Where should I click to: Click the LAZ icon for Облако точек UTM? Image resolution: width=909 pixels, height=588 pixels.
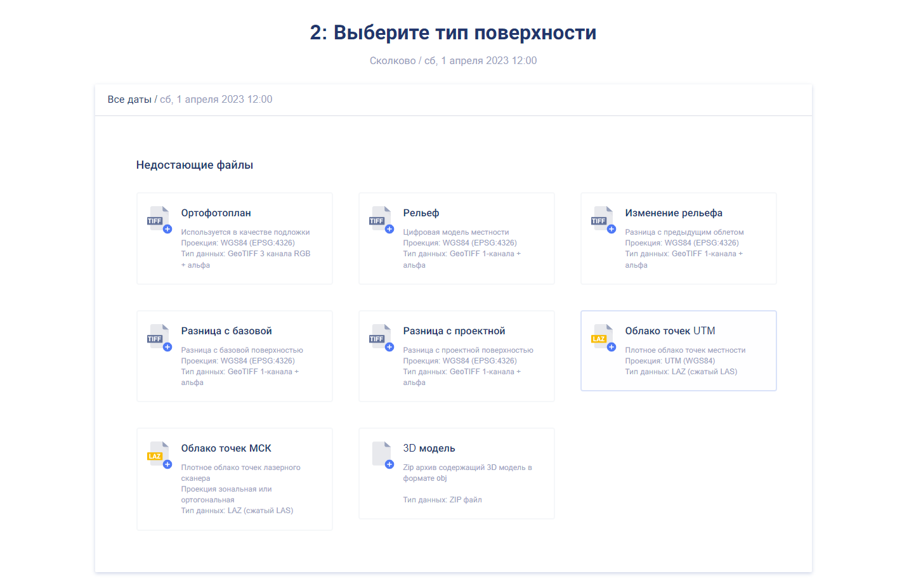(x=603, y=337)
